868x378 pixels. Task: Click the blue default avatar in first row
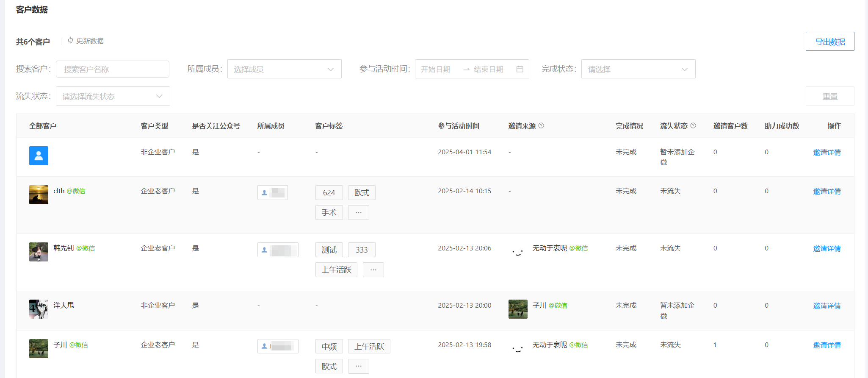[39, 156]
